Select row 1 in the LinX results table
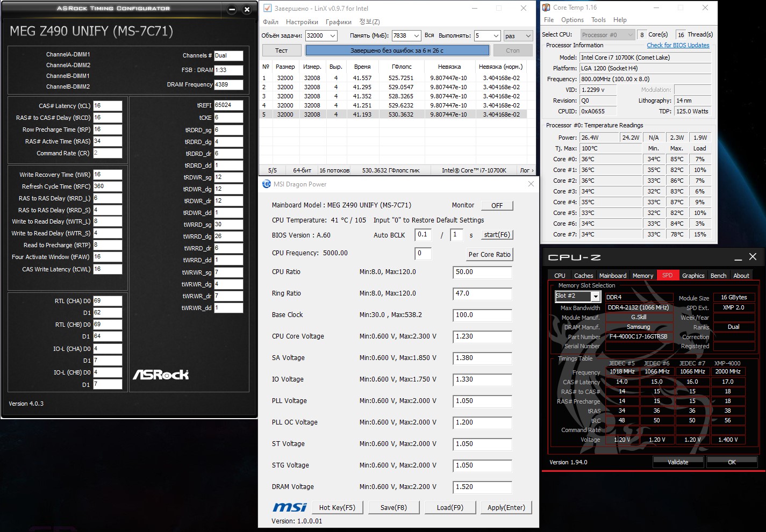This screenshot has width=766, height=532. 393,78
